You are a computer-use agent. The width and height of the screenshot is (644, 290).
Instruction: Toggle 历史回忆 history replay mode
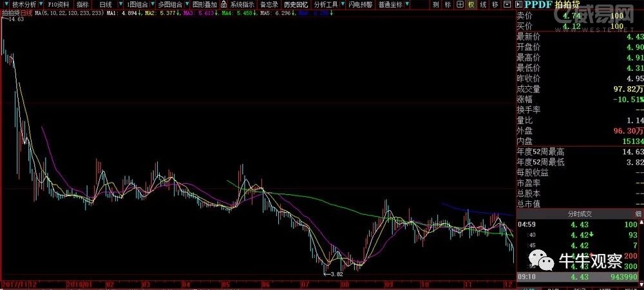[x=296, y=4]
